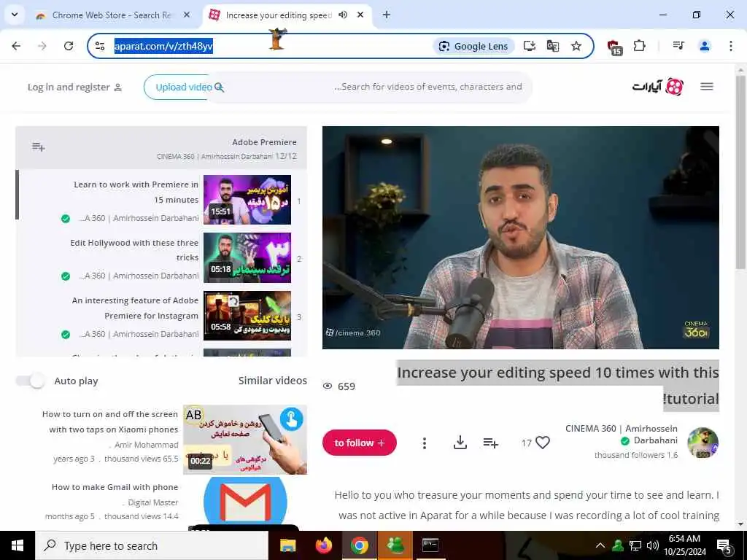This screenshot has width=747, height=560.
Task: Open CINEMA 360 channel avatar
Action: pos(703,443)
